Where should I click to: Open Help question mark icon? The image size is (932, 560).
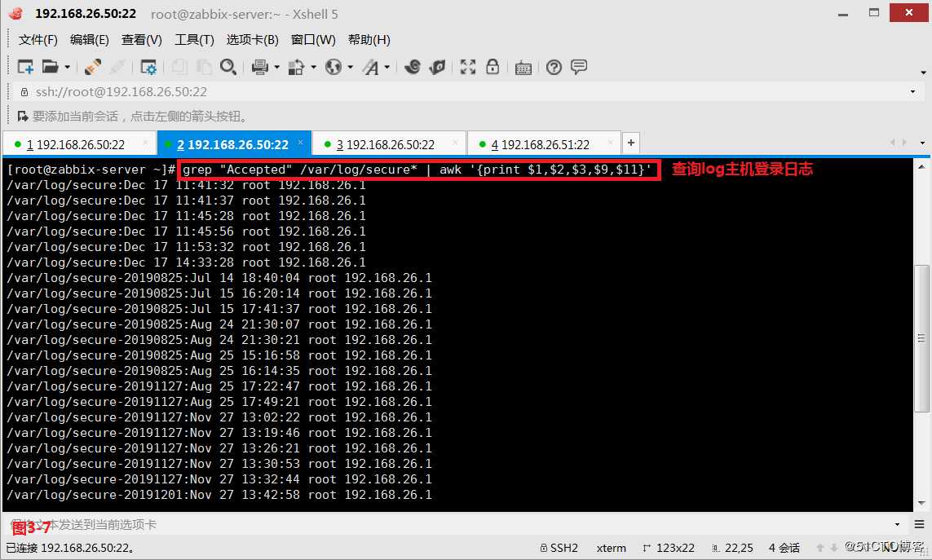point(554,67)
